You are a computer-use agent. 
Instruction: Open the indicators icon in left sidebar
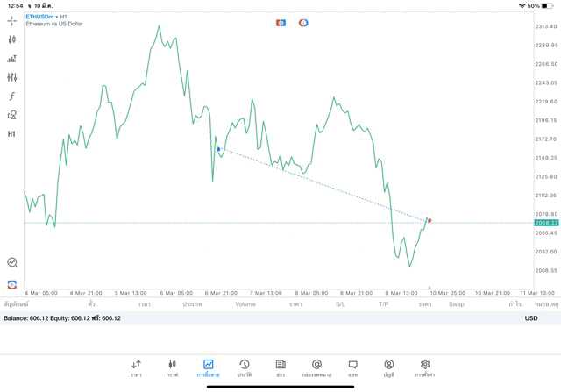click(12, 59)
